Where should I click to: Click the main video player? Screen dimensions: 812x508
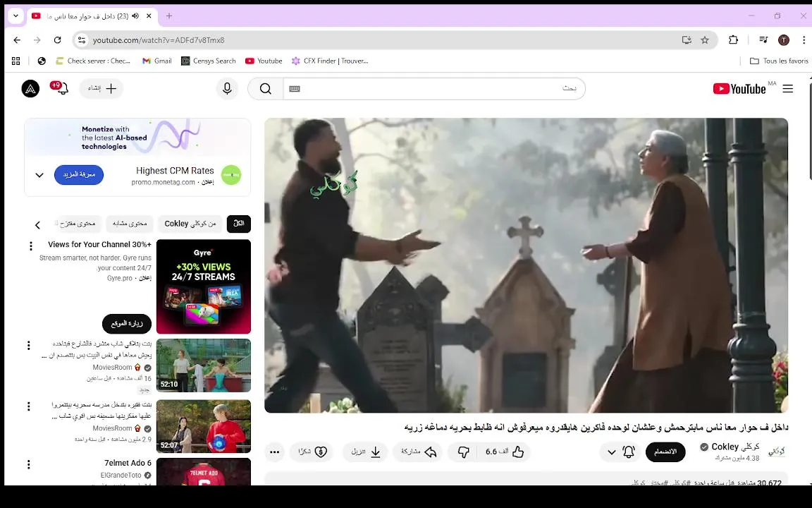(x=526, y=265)
